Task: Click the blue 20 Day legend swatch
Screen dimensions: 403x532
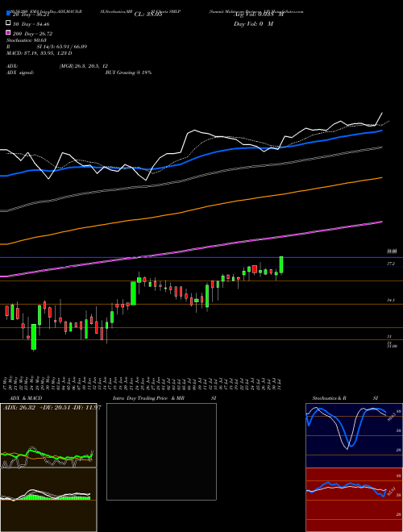Action: [x=8, y=14]
